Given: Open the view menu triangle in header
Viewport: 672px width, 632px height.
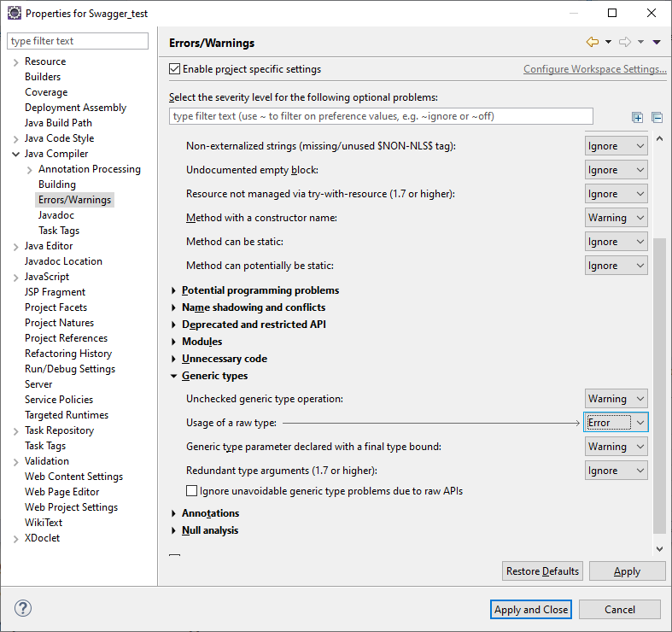Looking at the screenshot, I should coord(657,42).
